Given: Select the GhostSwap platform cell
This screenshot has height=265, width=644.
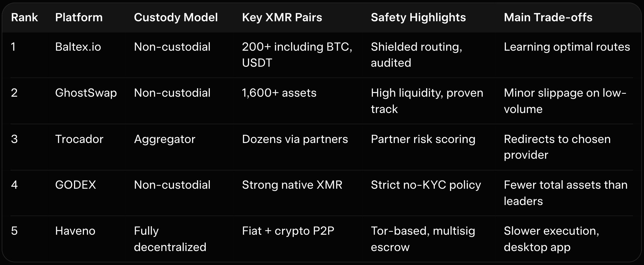Looking at the screenshot, I should tap(86, 93).
